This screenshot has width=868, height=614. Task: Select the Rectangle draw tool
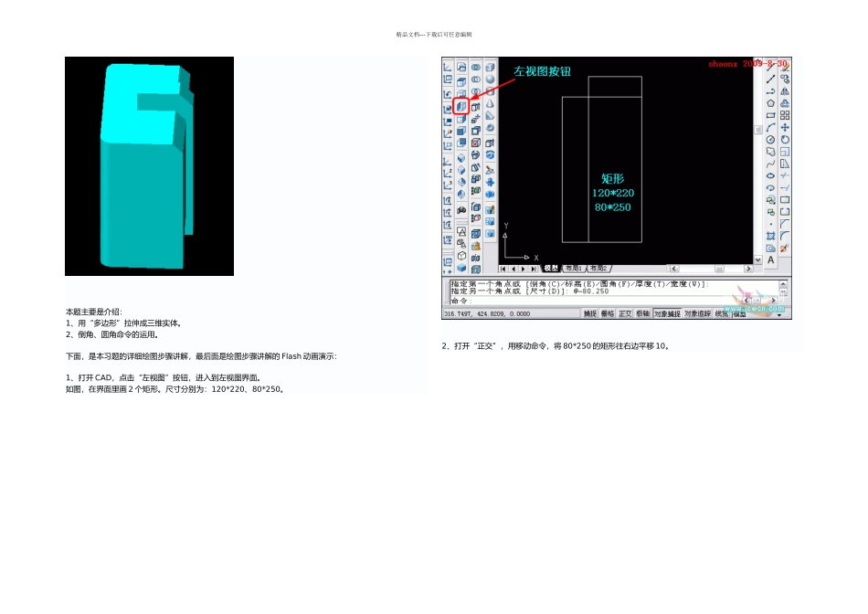pos(770,116)
